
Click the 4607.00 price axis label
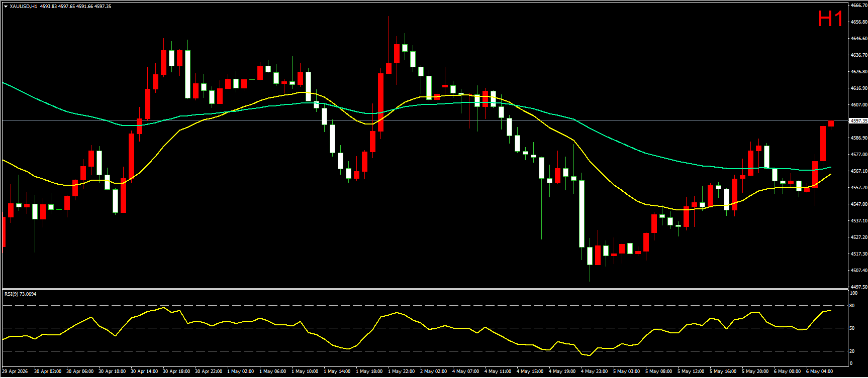point(859,104)
